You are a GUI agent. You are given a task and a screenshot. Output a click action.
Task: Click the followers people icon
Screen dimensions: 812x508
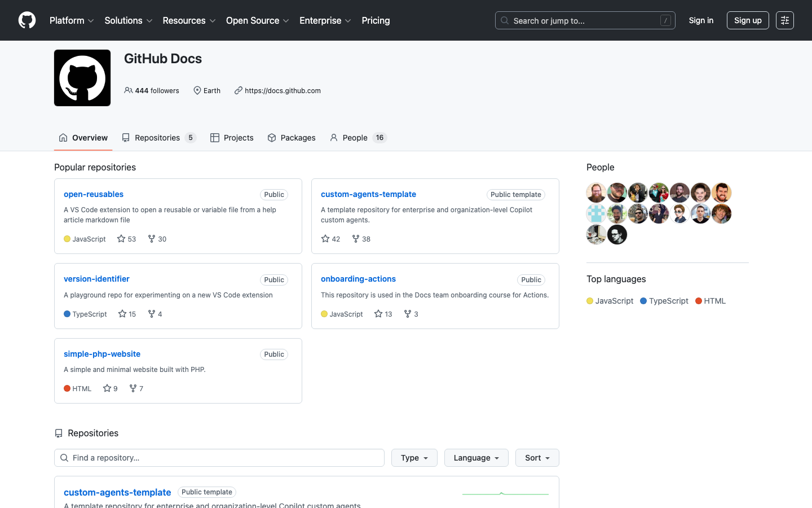click(129, 90)
